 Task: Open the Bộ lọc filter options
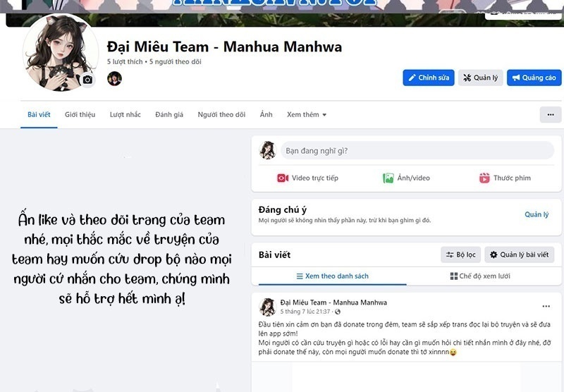pyautogui.click(x=461, y=255)
